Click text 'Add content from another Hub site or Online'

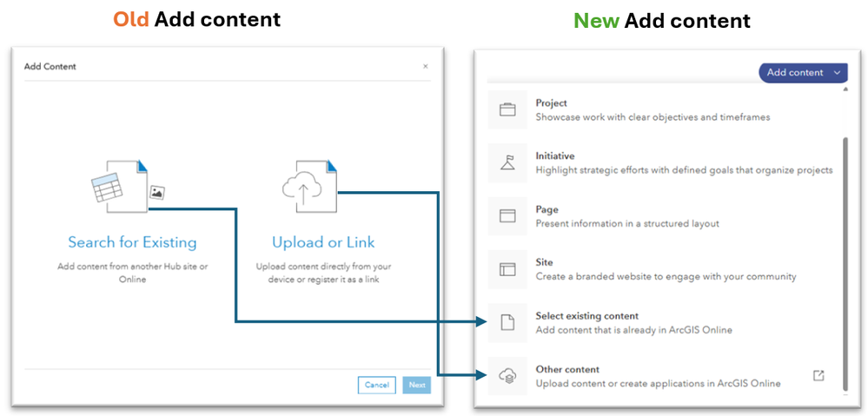[132, 273]
